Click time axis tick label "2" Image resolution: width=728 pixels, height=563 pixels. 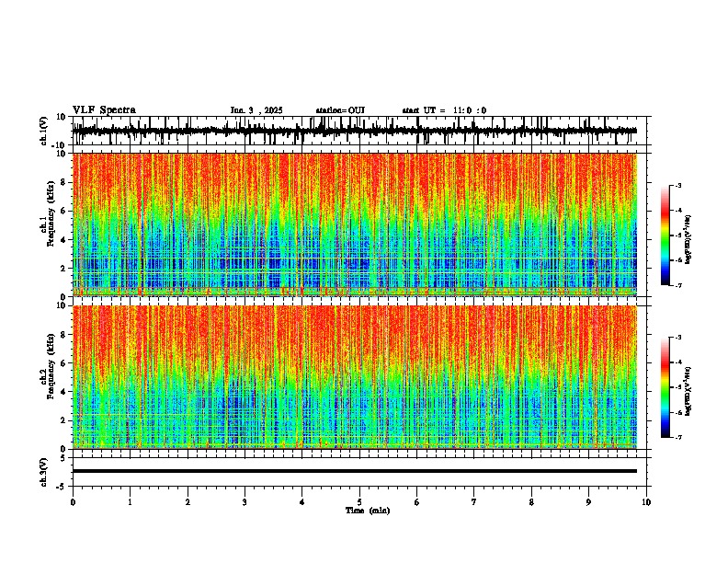click(x=188, y=502)
